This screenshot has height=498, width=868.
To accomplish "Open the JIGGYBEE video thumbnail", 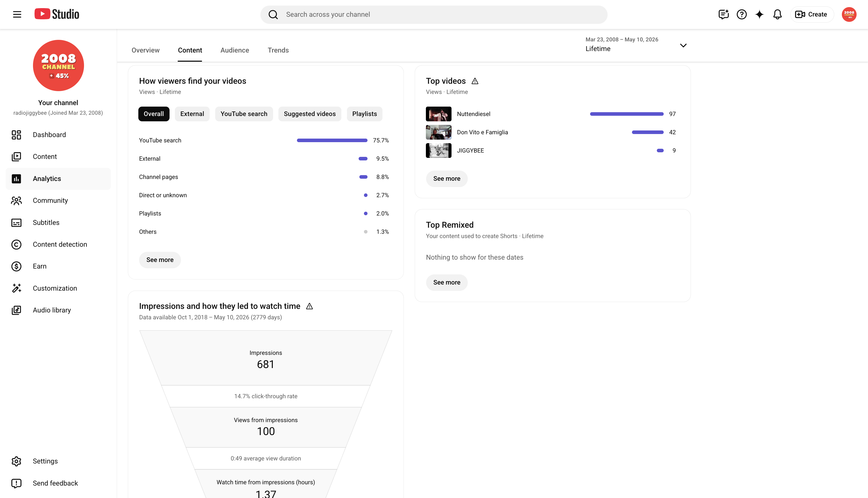I will [x=439, y=151].
